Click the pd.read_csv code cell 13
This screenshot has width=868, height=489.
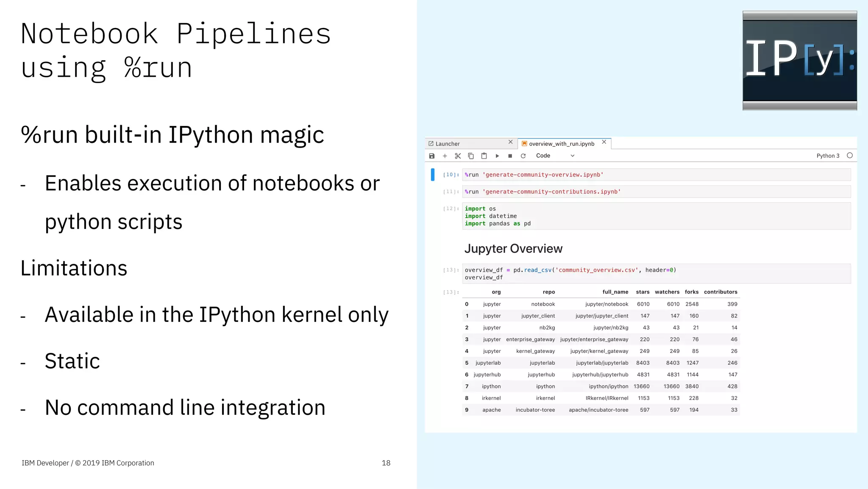[x=657, y=274]
